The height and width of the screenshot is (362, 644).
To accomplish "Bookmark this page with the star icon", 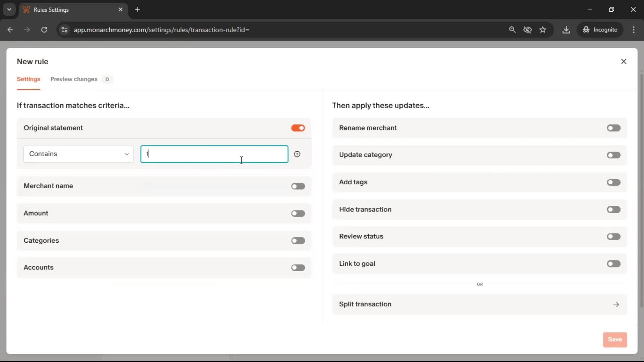I will [543, 29].
